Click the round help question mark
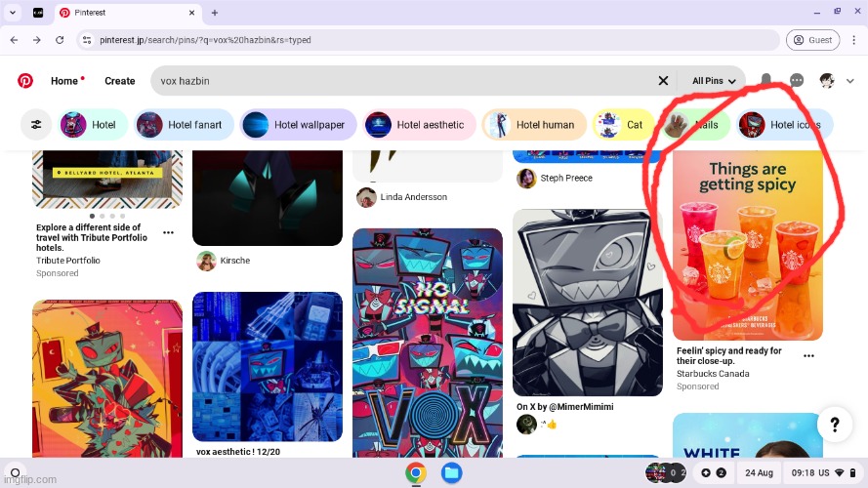Viewport: 868px width, 488px height. point(835,425)
